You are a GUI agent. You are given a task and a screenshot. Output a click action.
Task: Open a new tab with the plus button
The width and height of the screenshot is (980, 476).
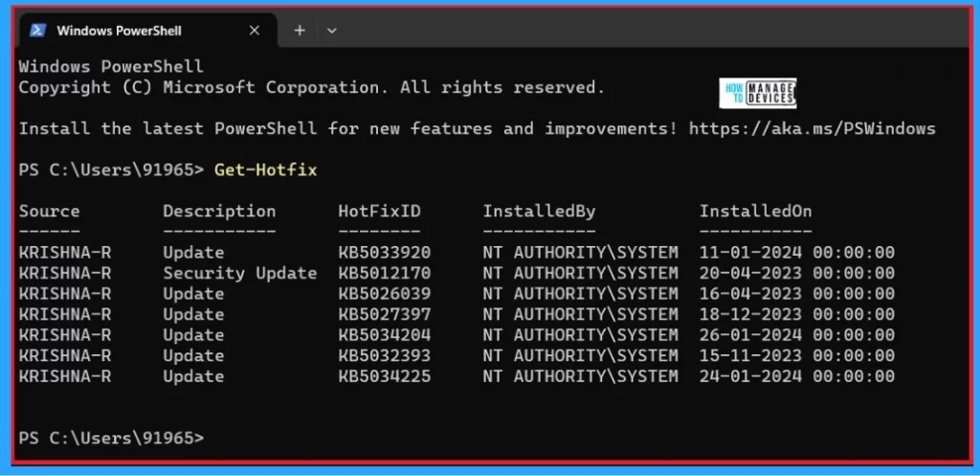(x=300, y=30)
